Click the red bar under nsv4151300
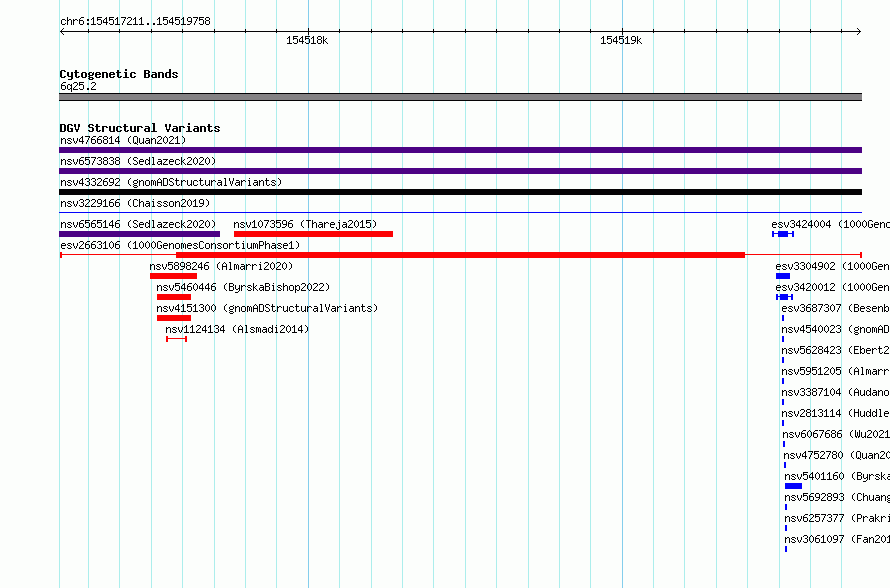 (174, 318)
